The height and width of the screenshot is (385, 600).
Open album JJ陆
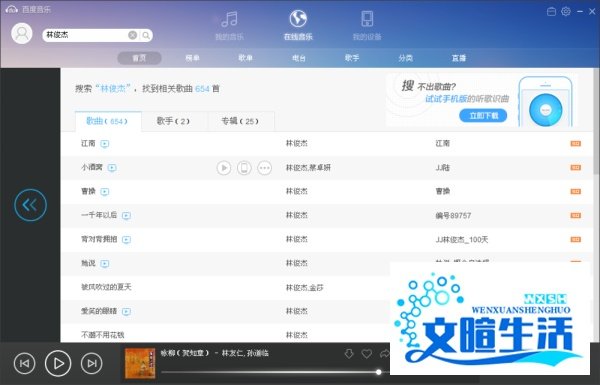pos(443,168)
